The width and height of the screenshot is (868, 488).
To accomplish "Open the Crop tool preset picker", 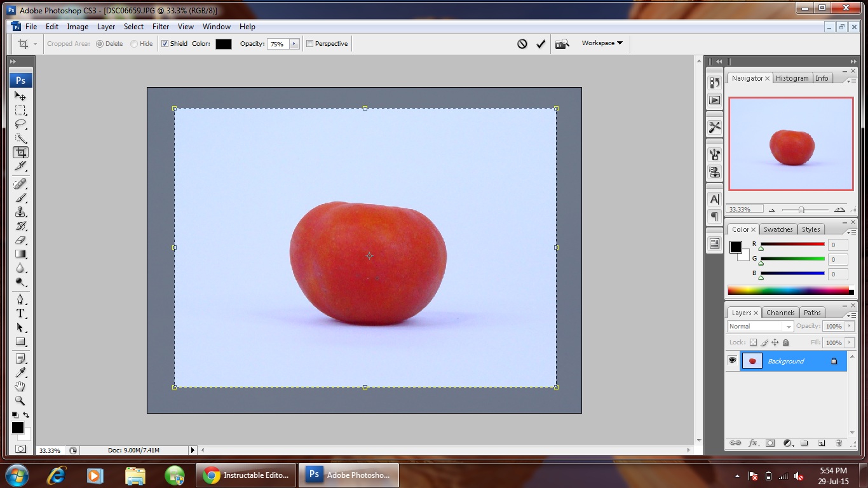I will [35, 44].
